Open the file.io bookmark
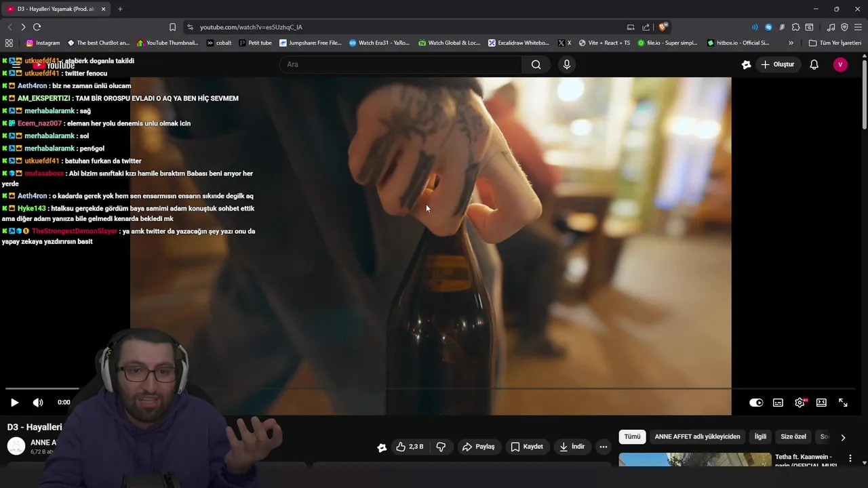Screen dimensions: 868x488 (667, 43)
